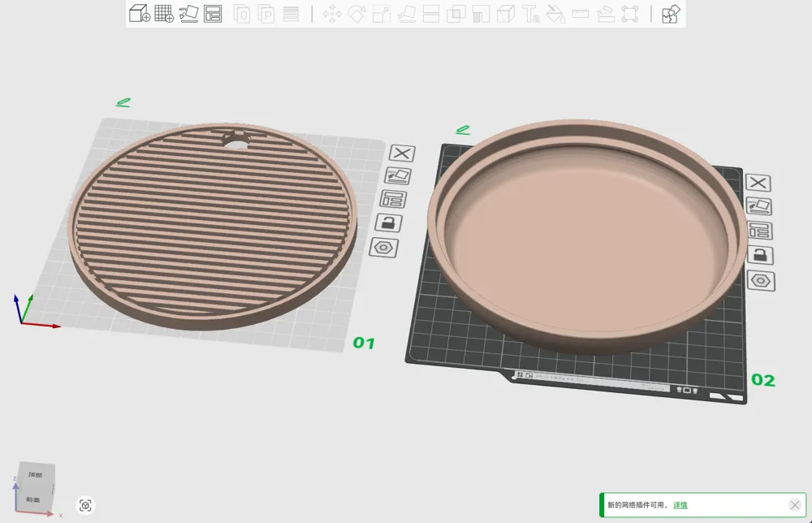812x523 pixels.
Task: Open the Variable layer height tool
Action: point(291,14)
